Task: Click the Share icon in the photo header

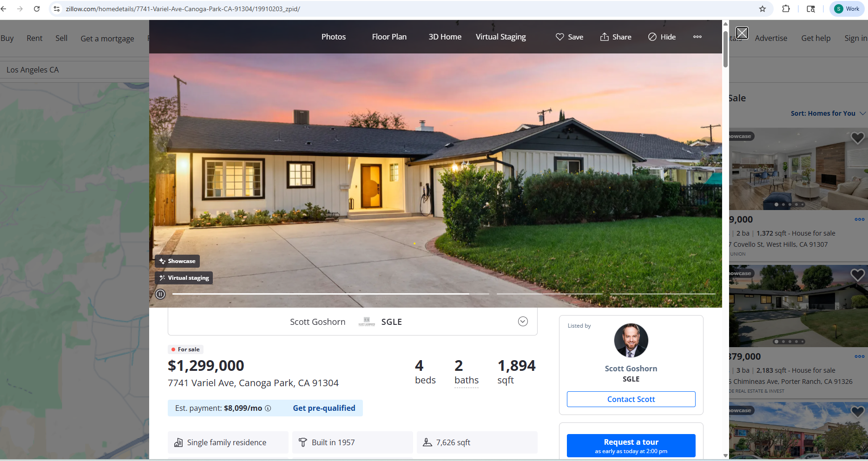Action: click(x=604, y=37)
